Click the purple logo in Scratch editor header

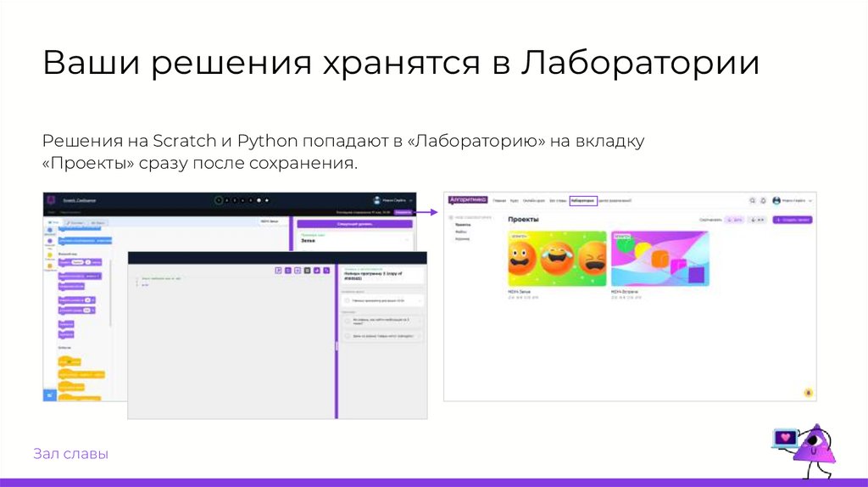point(53,200)
